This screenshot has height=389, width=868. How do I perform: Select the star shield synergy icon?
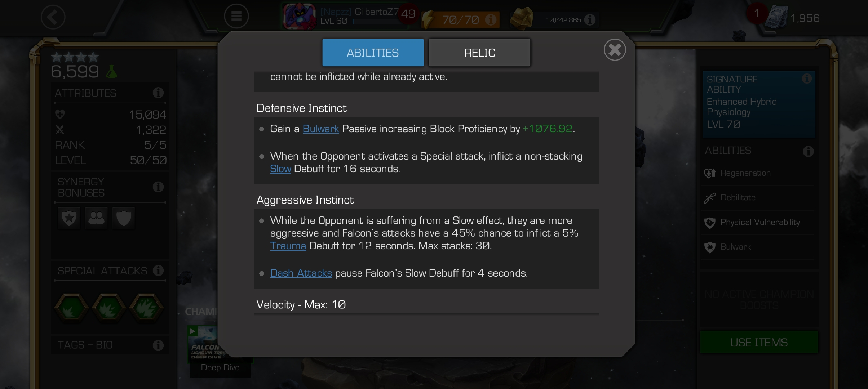pyautogui.click(x=69, y=218)
